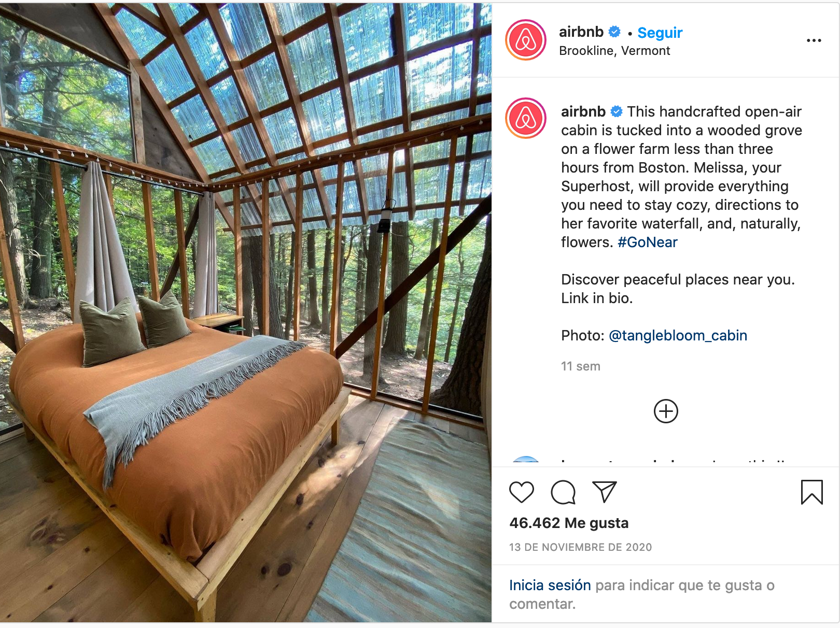
Task: Load more comments with the plus circle
Action: [x=666, y=411]
